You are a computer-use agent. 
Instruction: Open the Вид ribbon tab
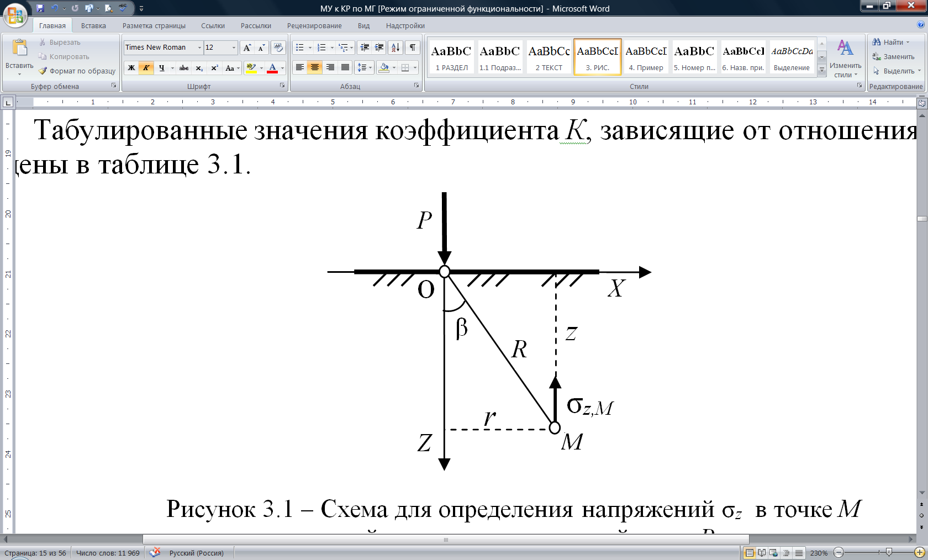pyautogui.click(x=363, y=25)
